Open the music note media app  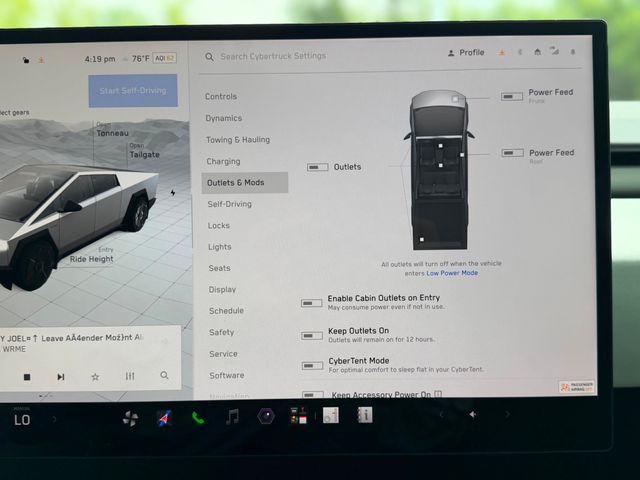coord(232,417)
